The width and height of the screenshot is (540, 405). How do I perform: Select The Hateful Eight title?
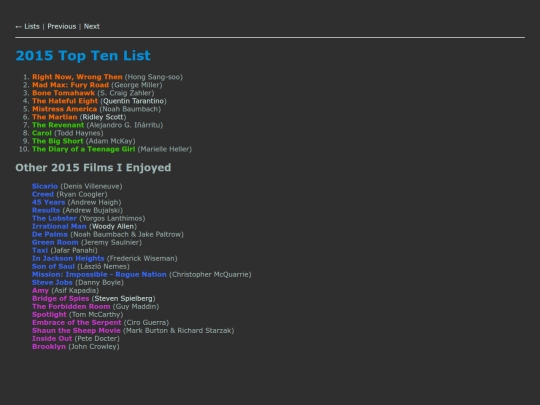click(x=65, y=101)
